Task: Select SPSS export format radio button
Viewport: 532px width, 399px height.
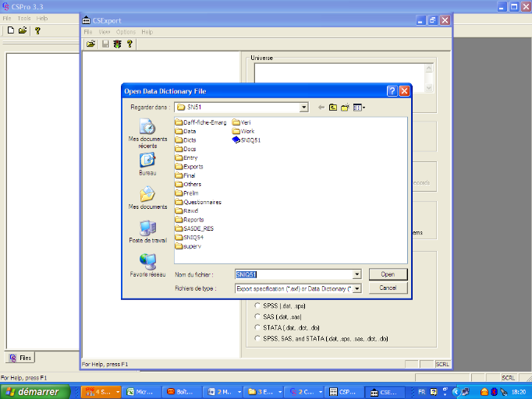Action: pyautogui.click(x=258, y=306)
